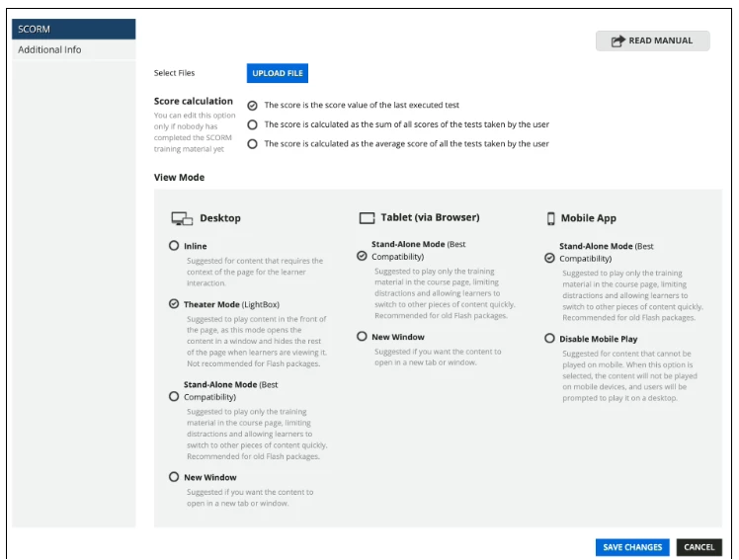Select desktop New Window option

click(175, 477)
